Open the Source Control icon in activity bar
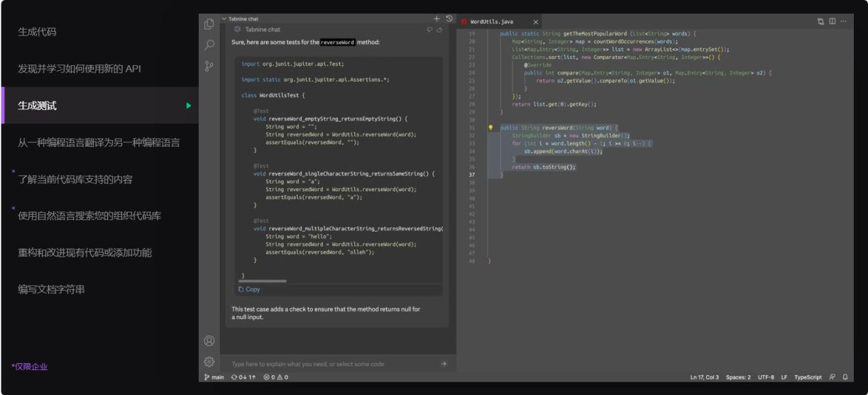 (x=209, y=66)
